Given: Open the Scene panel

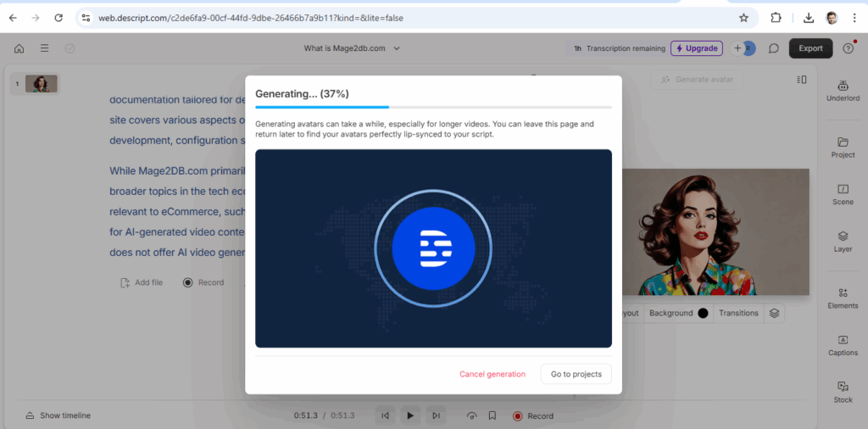Looking at the screenshot, I should click(843, 194).
